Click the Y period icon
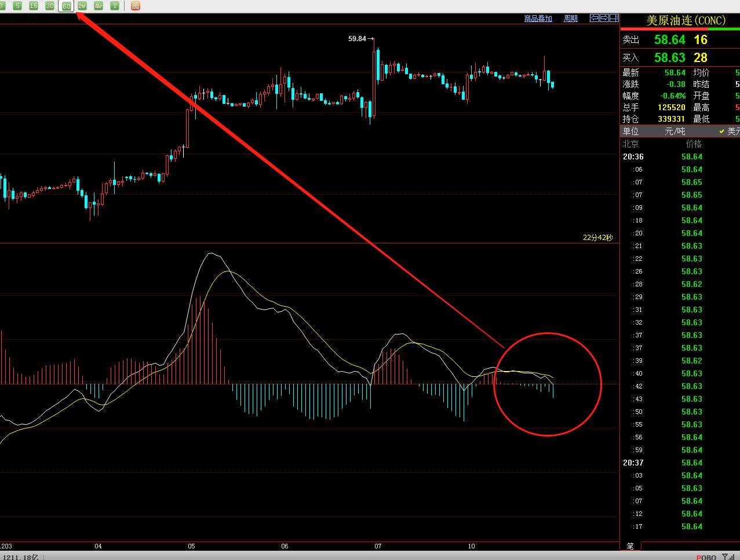Screen dimensions: 740x560 [115, 6]
